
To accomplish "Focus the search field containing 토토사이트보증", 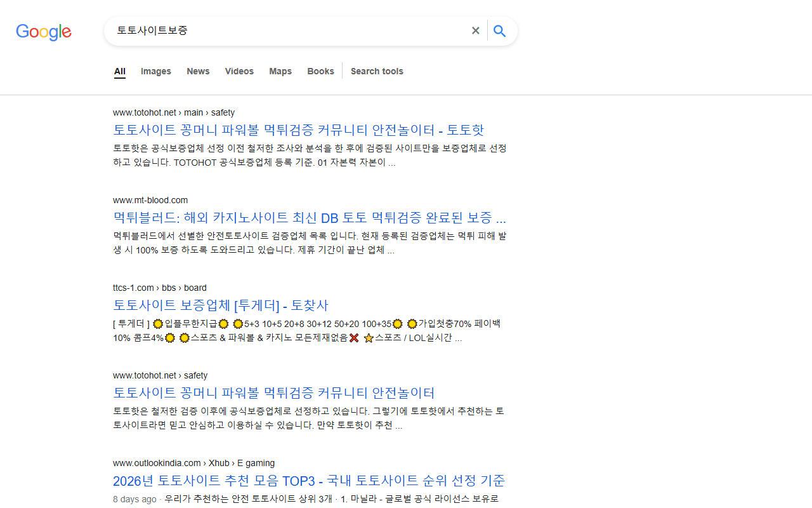I will (289, 30).
